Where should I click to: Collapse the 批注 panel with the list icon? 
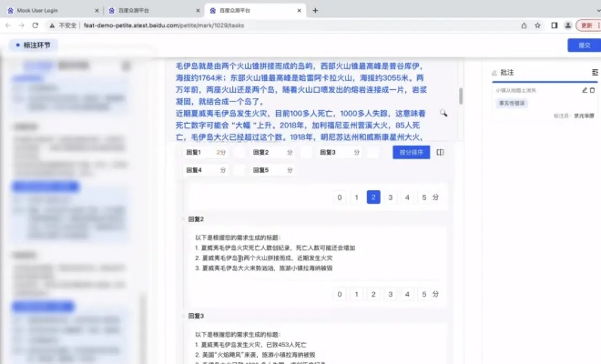coord(595,73)
